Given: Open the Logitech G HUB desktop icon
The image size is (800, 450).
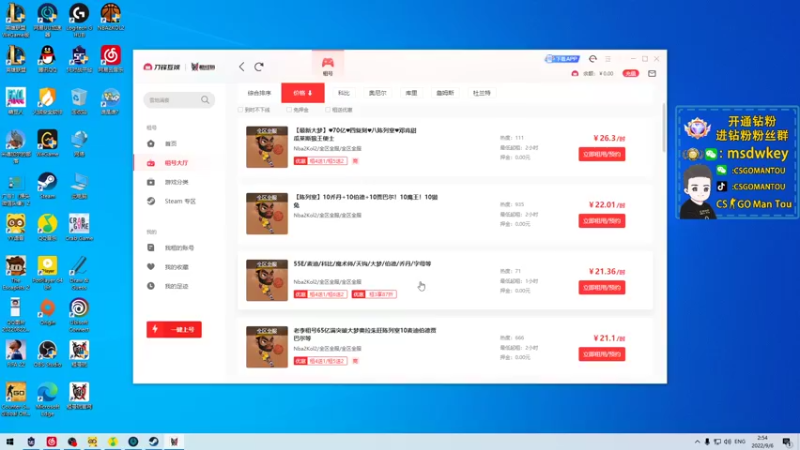Looking at the screenshot, I should (x=79, y=19).
